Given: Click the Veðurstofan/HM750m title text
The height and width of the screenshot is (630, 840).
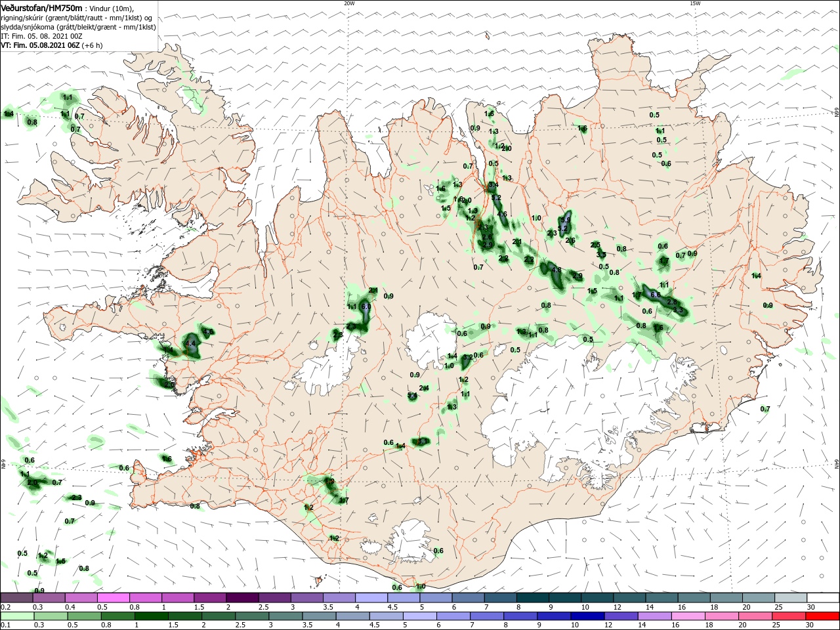Looking at the screenshot, I should (41, 8).
